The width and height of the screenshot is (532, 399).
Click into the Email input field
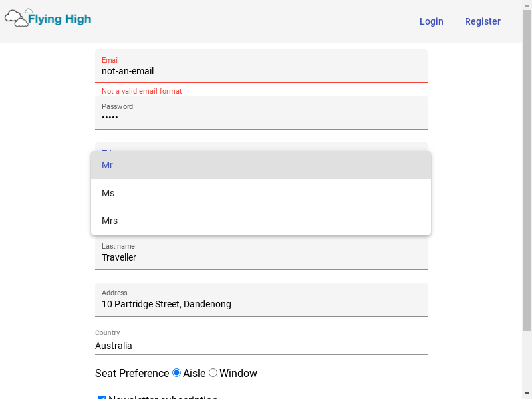coord(261,66)
